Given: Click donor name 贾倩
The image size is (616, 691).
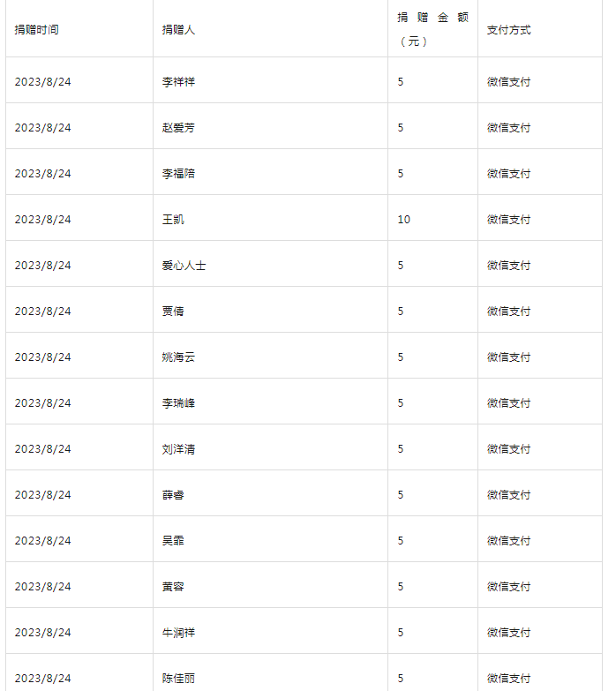Looking at the screenshot, I should pyautogui.click(x=173, y=312).
